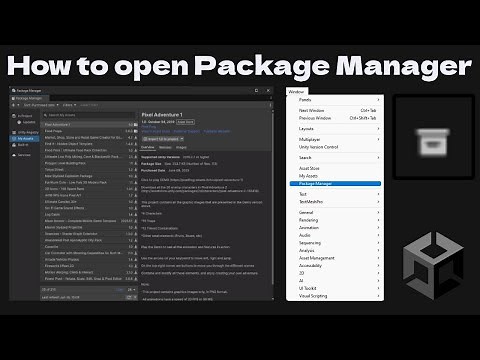
Task: Click download icon on Tokyo Street row
Action: [136, 170]
